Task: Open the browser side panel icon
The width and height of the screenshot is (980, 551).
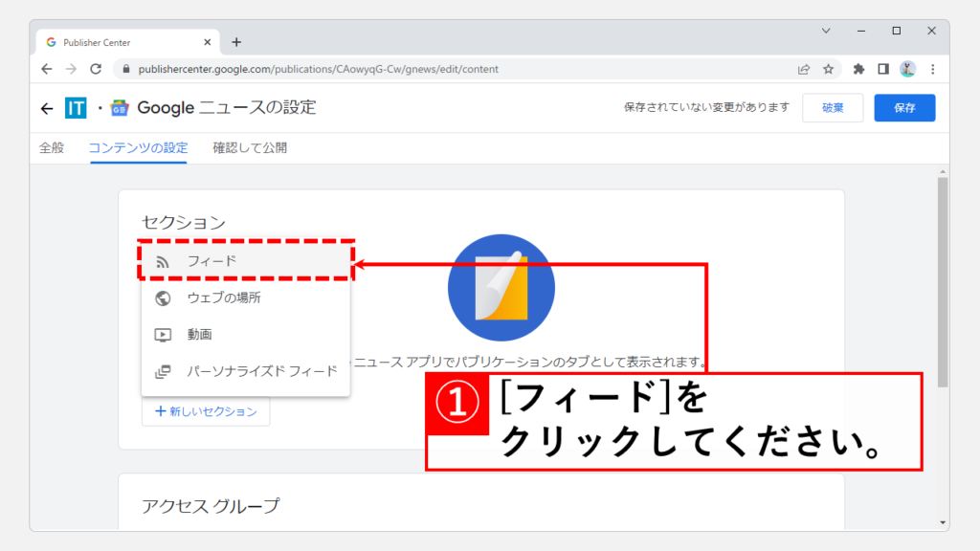Action: pyautogui.click(x=883, y=69)
